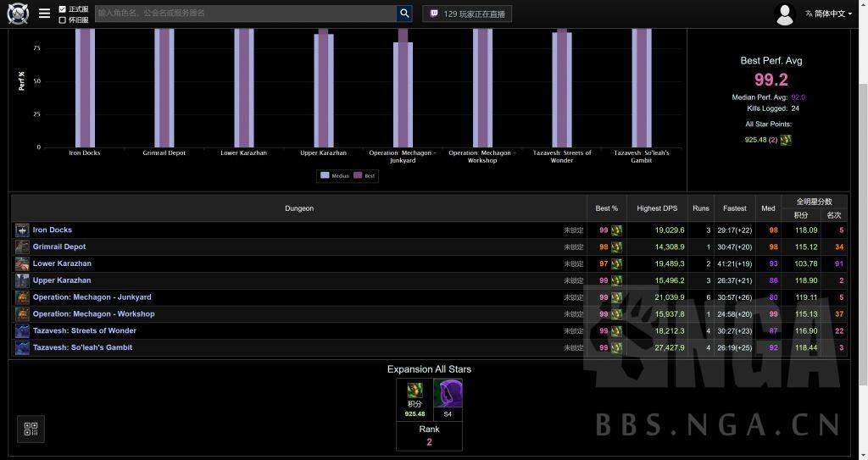The width and height of the screenshot is (868, 460).
Task: Click spec icon in Upper Karazhan row
Action: pyautogui.click(x=617, y=280)
